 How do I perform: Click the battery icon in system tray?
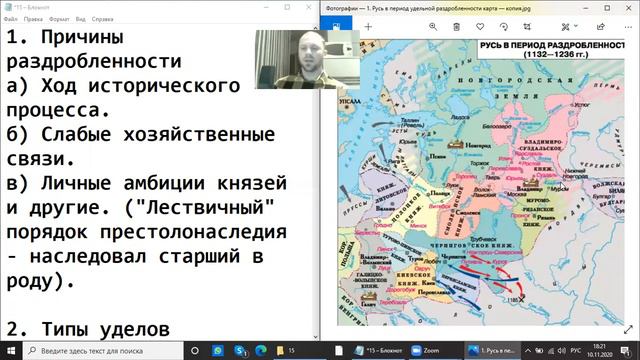539,351
